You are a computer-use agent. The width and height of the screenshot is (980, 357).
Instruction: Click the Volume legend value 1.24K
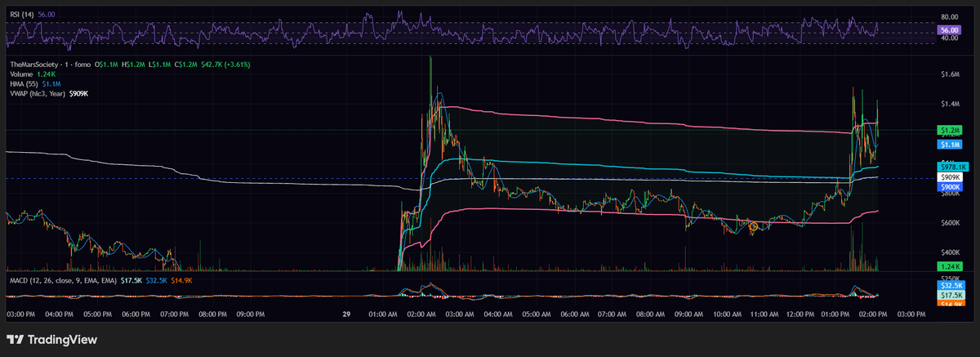click(x=47, y=74)
